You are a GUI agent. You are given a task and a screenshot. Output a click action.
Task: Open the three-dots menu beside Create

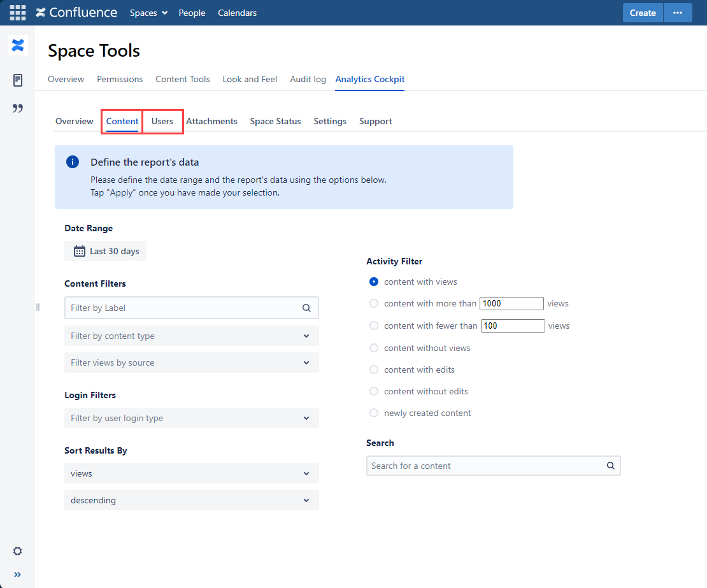[678, 13]
